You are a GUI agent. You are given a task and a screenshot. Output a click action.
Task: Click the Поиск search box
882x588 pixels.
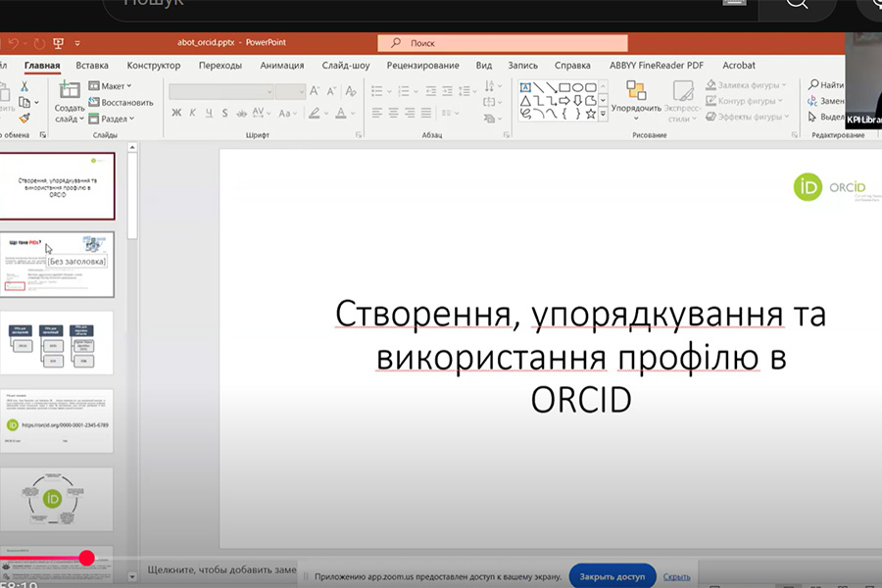point(503,43)
